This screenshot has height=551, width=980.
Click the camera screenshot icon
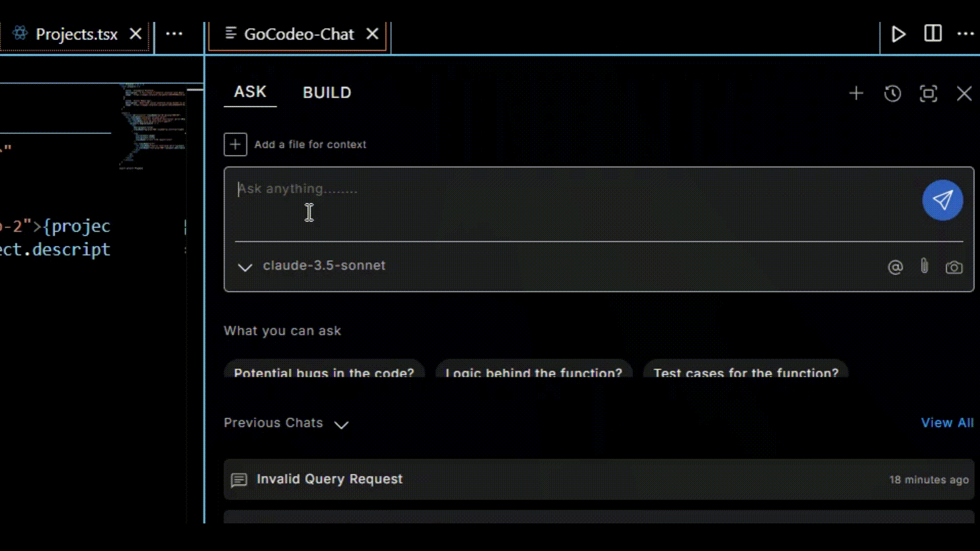[x=954, y=267]
